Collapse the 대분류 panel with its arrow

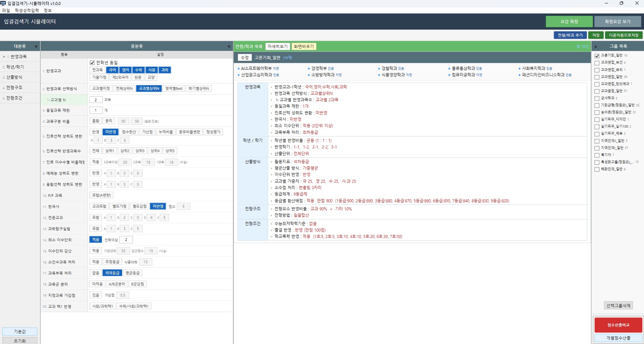(x=36, y=46)
